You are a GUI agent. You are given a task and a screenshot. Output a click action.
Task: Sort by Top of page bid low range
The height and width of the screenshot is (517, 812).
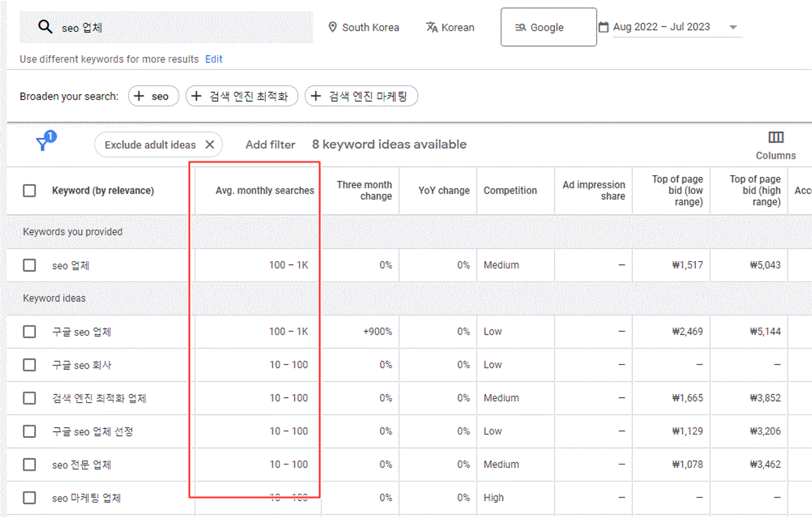[x=677, y=190]
